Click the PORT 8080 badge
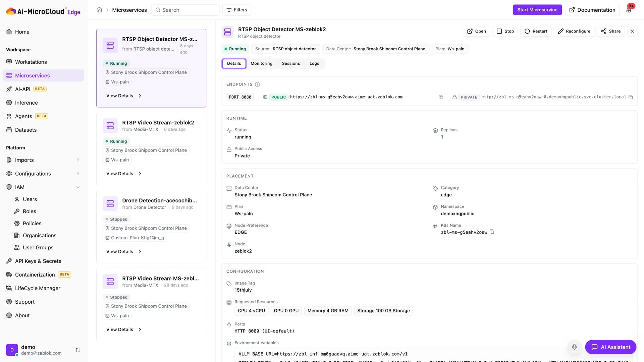This screenshot has height=362, width=644. click(x=240, y=97)
